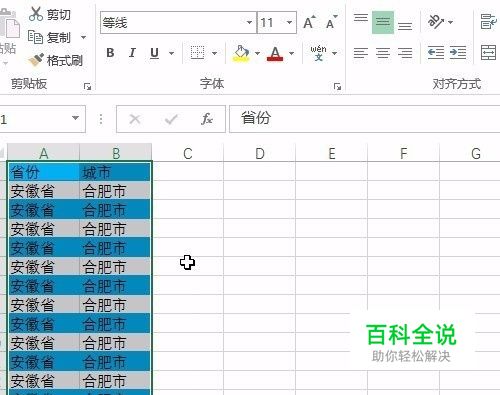Expand the font size dropdown arrow
Screen dimensions: 500x395
coord(289,23)
